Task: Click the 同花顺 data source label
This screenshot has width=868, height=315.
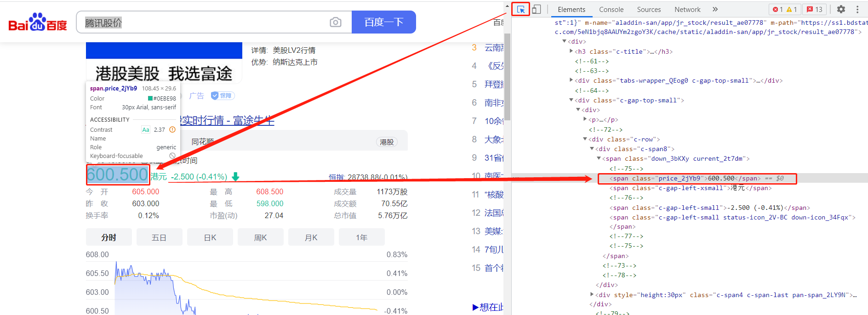Action: tap(203, 142)
